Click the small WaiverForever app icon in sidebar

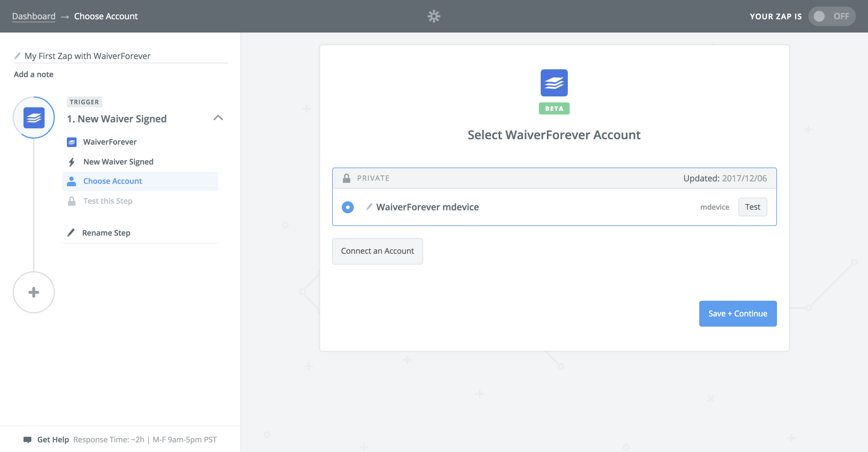(x=71, y=142)
